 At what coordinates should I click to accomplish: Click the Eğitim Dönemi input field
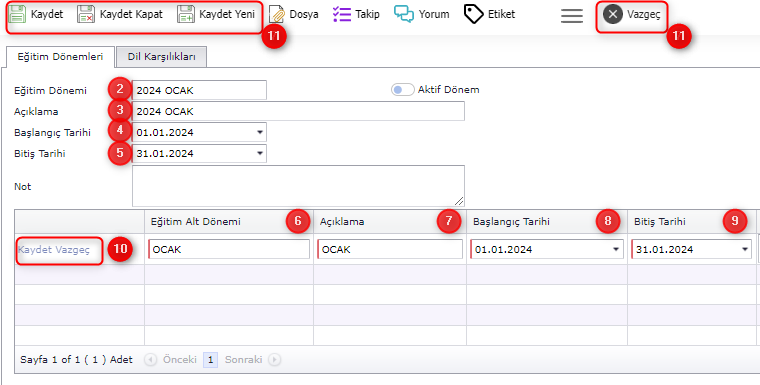[199, 90]
